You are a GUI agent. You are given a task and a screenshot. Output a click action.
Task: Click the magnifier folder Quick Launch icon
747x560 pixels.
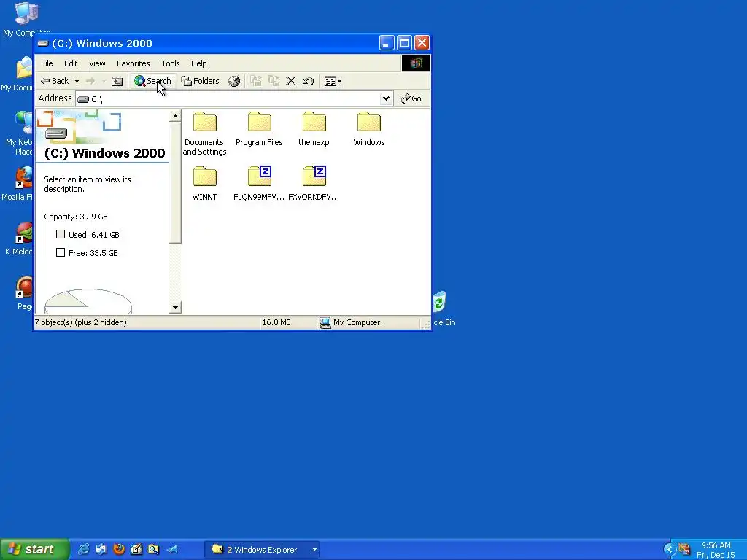(153, 550)
